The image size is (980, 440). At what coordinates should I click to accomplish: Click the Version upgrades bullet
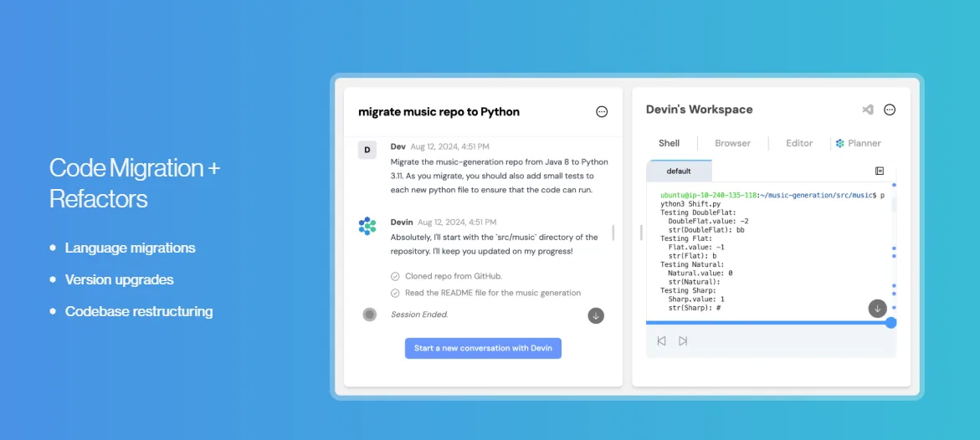tap(120, 280)
